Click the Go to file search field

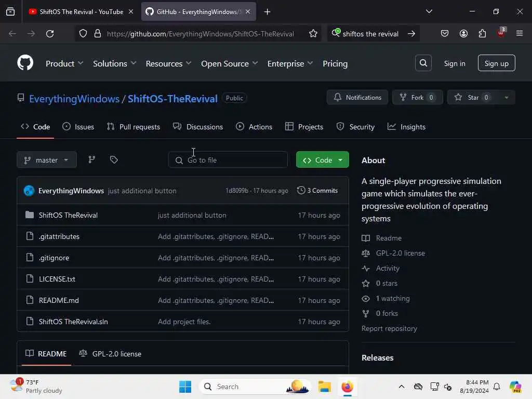(x=228, y=160)
